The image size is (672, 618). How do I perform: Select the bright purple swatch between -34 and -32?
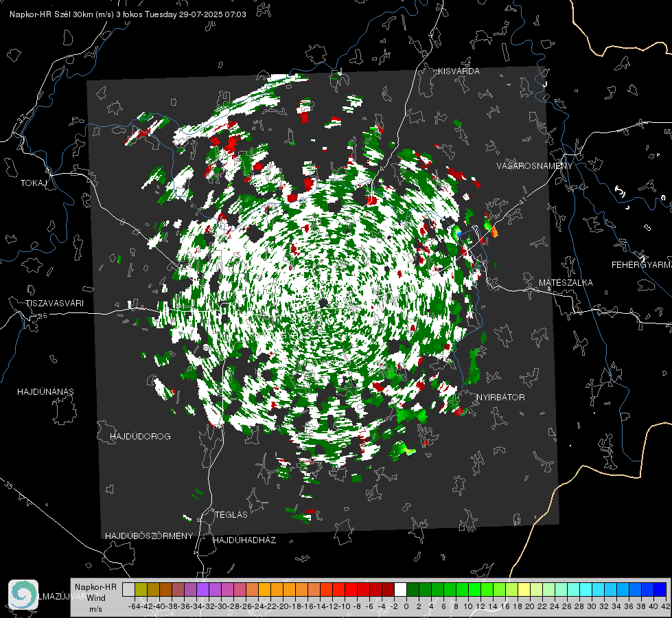coord(202,589)
